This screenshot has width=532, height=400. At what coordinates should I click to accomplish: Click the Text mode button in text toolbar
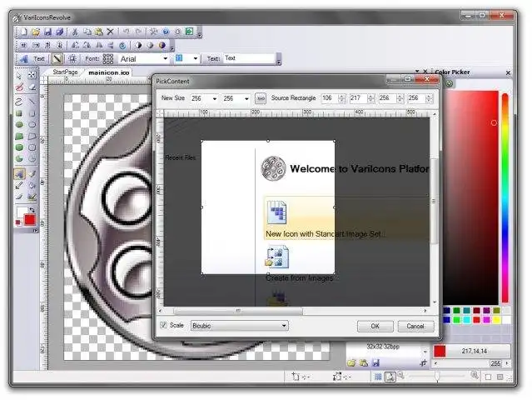coord(39,58)
